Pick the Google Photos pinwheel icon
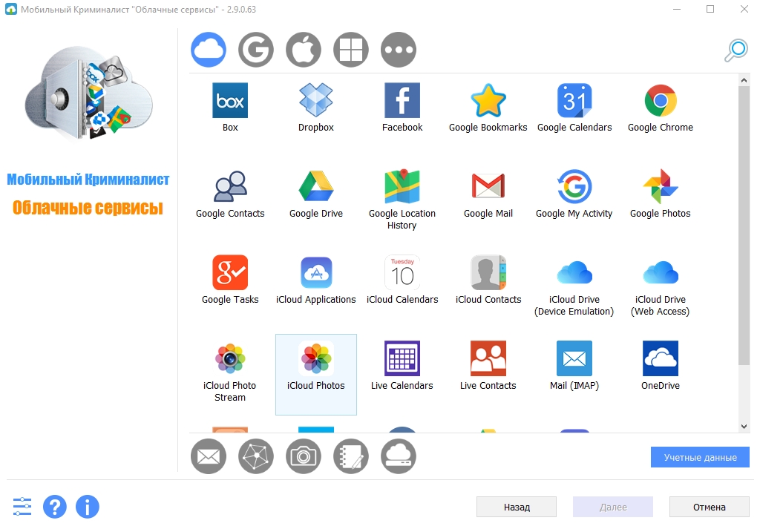The image size is (760, 532). [660, 186]
